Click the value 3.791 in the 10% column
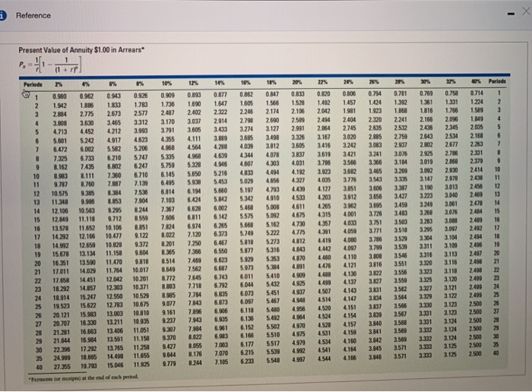This screenshot has width=532, height=392. click(x=168, y=130)
